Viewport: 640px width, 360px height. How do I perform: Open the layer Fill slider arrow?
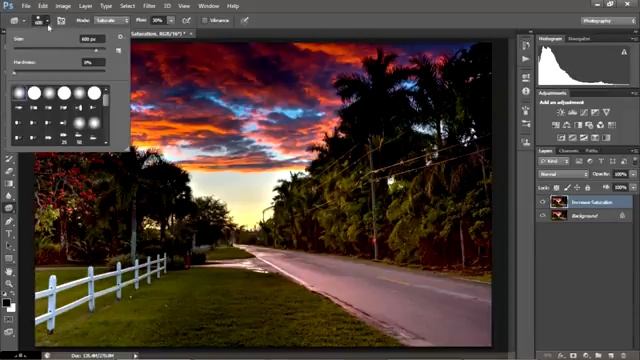pos(633,188)
